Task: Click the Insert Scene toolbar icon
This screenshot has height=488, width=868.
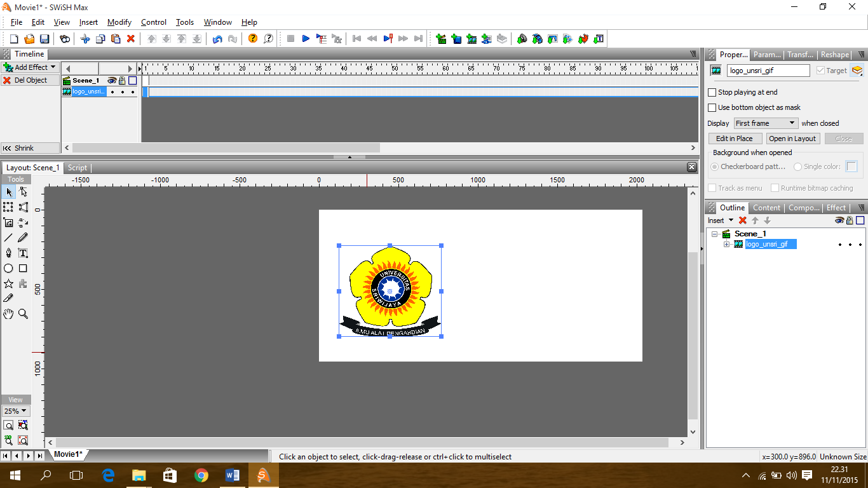Action: 441,39
